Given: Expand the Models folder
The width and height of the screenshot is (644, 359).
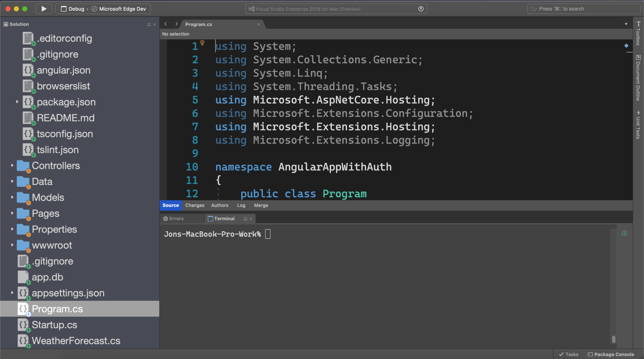Looking at the screenshot, I should 12,197.
